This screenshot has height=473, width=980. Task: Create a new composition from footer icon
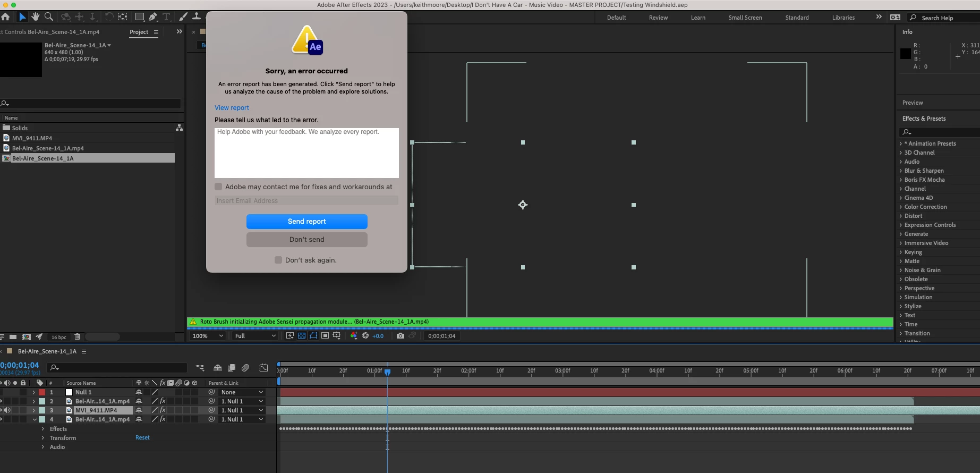(26, 337)
